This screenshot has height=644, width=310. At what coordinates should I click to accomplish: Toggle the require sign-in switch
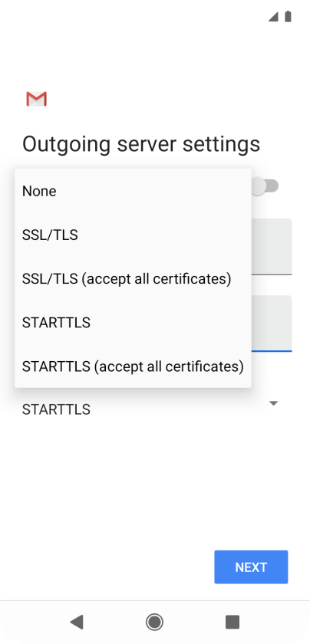[265, 186]
